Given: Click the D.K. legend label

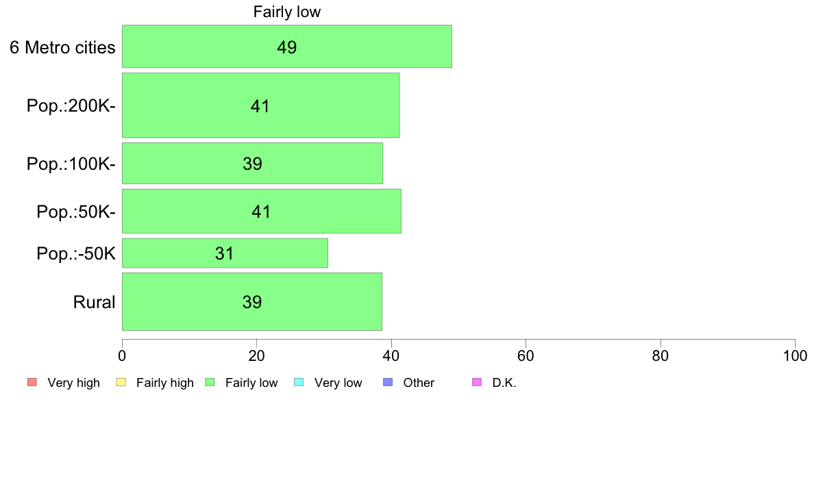Looking at the screenshot, I should click(x=504, y=383).
